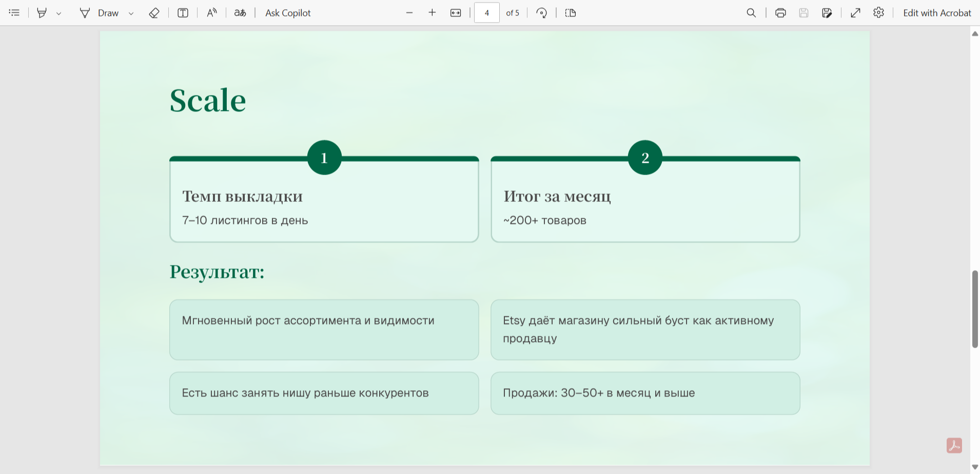Click the floating Adobe Acrobat icon

pos(954,445)
